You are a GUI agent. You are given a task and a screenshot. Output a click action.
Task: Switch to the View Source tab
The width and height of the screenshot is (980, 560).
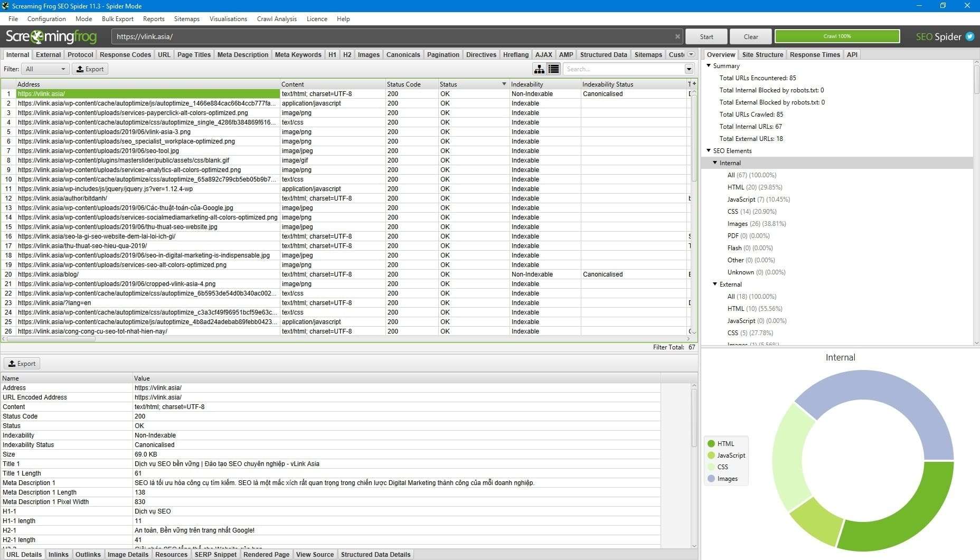[315, 555]
